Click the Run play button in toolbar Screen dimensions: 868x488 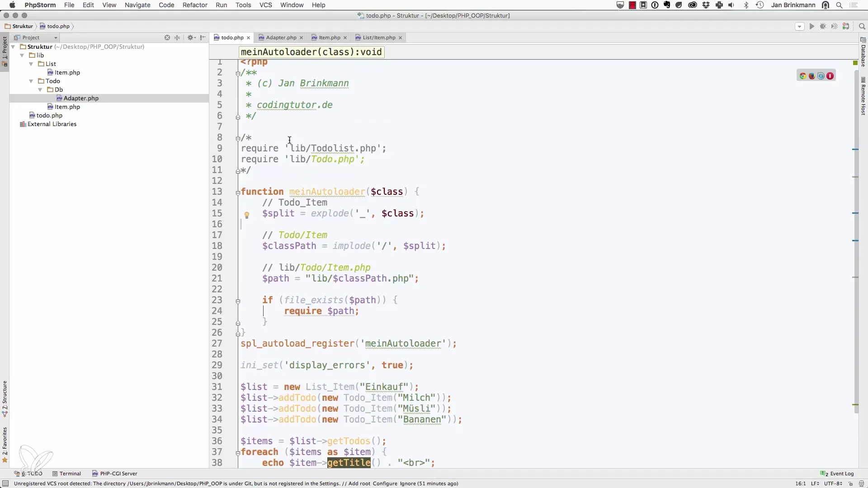tap(812, 27)
